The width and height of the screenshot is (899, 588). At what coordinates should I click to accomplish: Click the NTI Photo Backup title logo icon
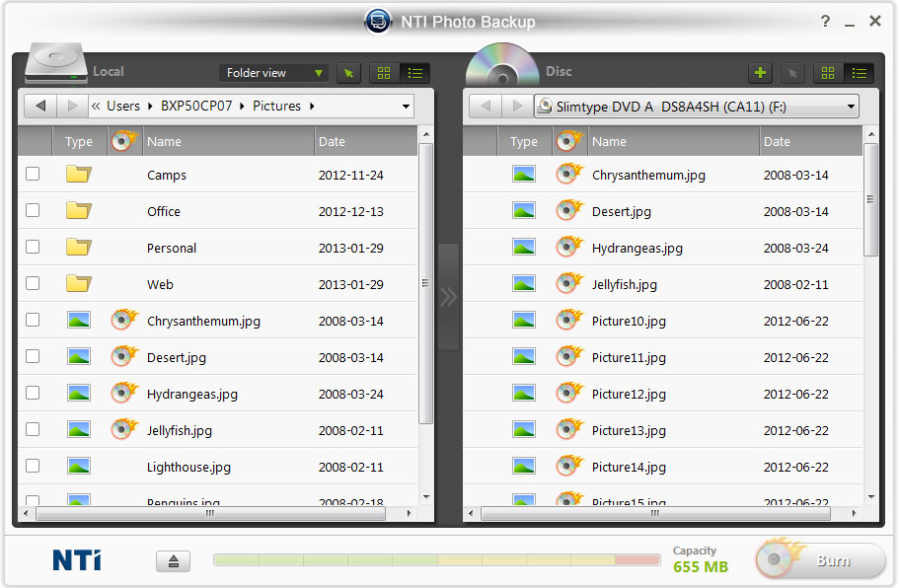378,22
